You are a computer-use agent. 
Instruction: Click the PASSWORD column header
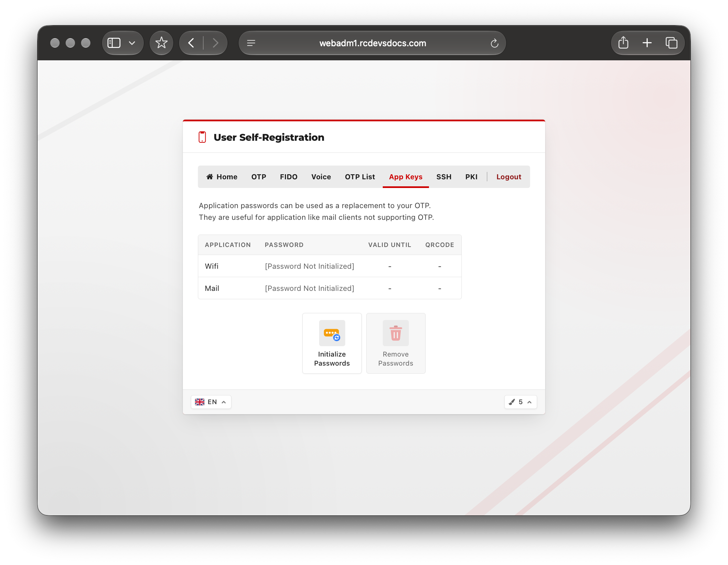(x=284, y=245)
